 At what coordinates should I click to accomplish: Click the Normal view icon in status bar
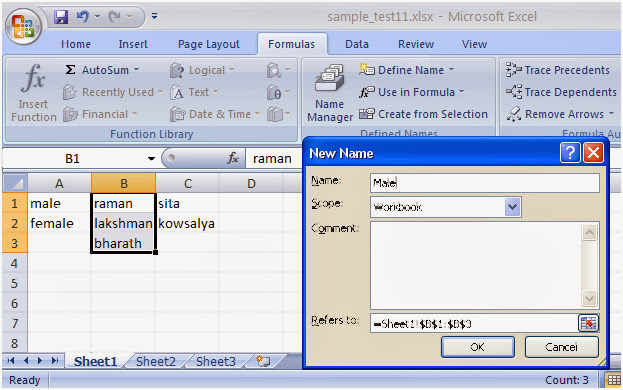(613, 380)
